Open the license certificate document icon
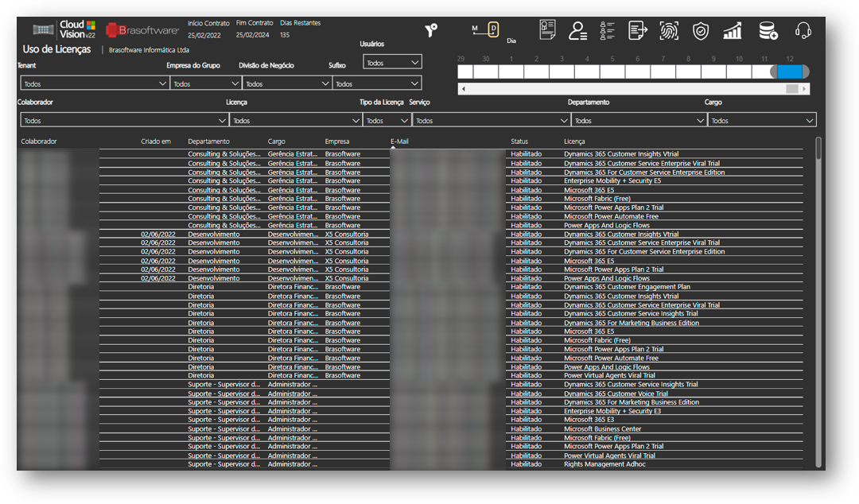 pos(547,30)
